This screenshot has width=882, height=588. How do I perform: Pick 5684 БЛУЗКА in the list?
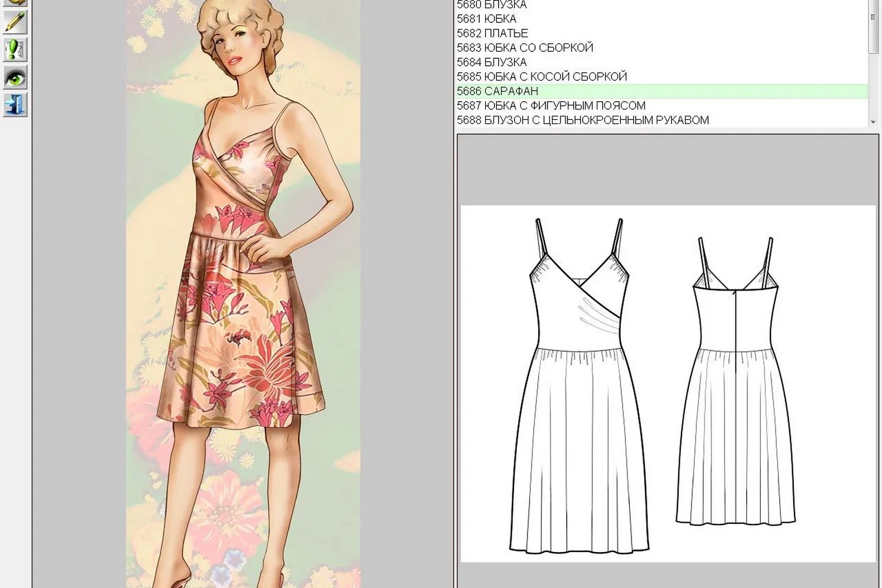click(x=492, y=62)
